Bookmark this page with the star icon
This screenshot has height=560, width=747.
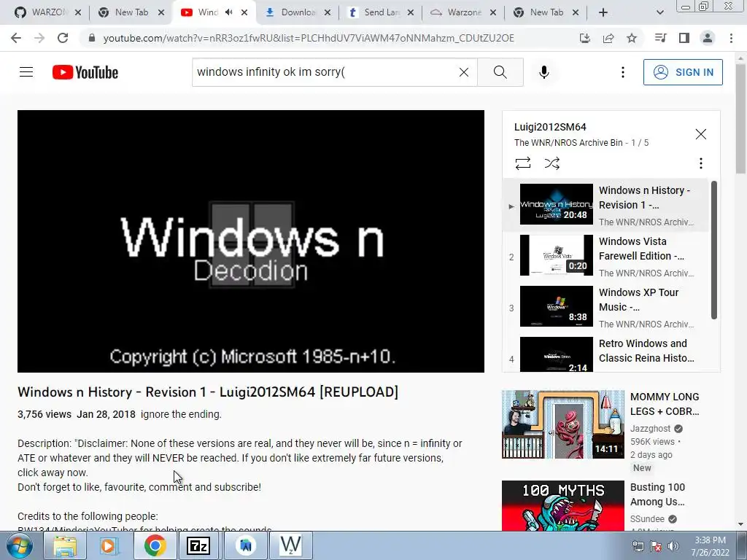click(632, 38)
